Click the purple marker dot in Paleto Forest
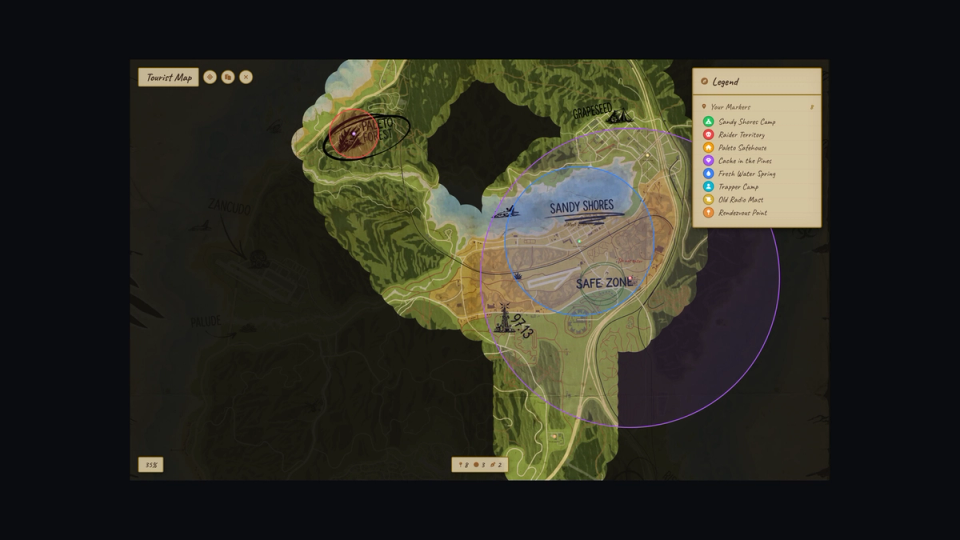Image resolution: width=960 pixels, height=540 pixels. [353, 133]
